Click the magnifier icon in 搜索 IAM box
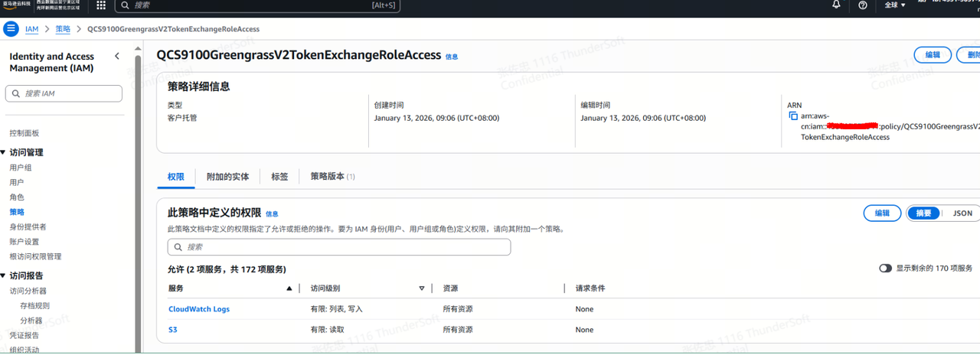980x355 pixels. (16, 93)
